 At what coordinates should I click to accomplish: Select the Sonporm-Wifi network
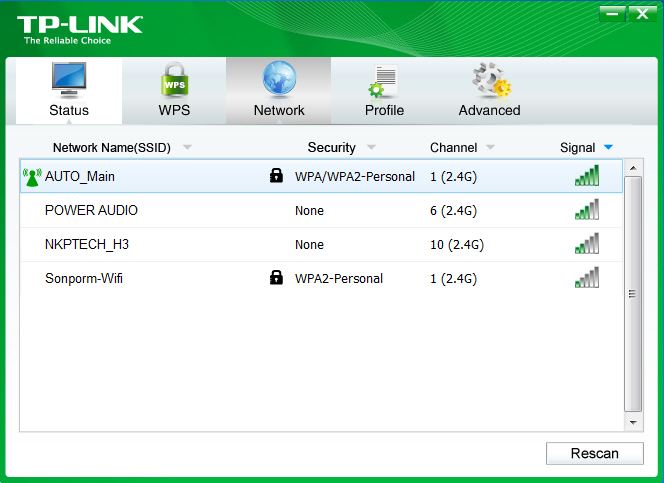coord(321,278)
